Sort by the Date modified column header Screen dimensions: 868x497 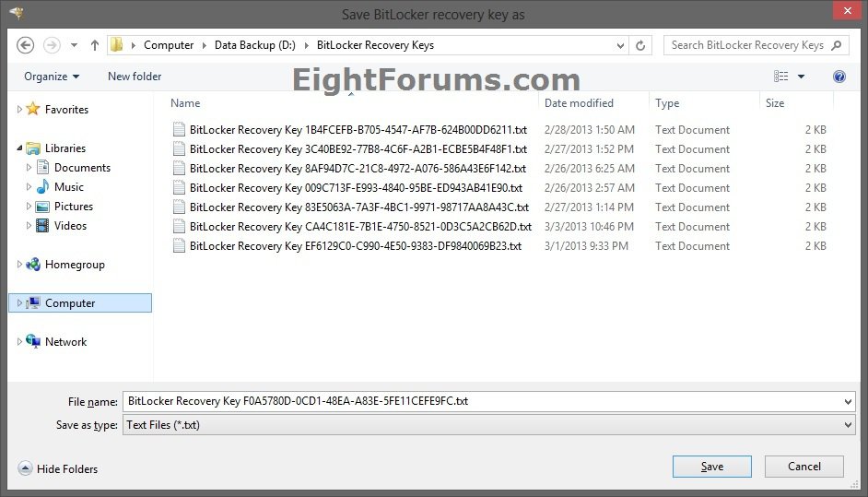pos(579,103)
